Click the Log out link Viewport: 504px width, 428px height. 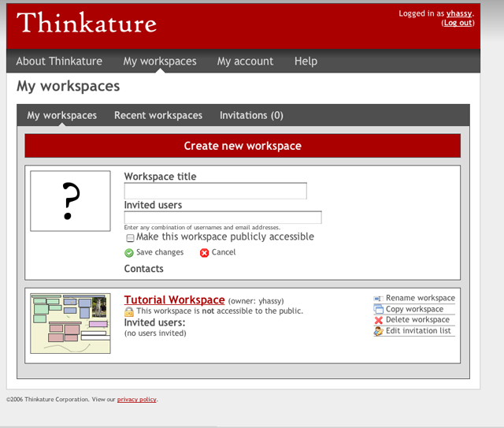tap(458, 23)
